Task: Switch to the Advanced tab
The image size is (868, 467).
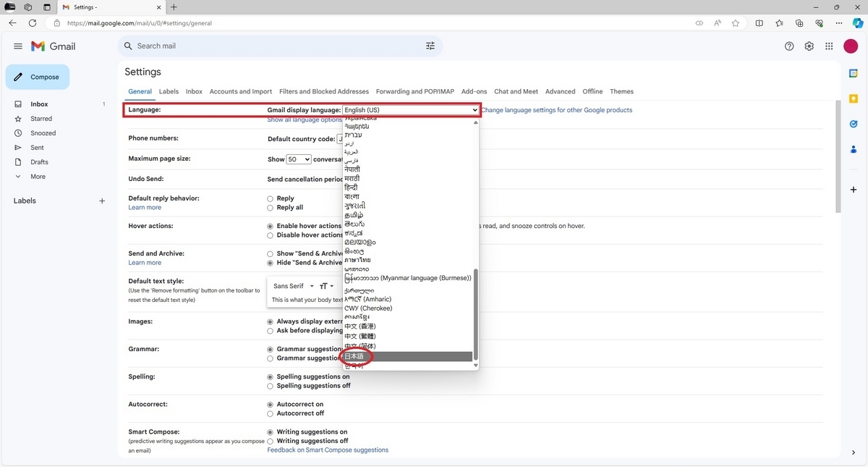Action: [561, 92]
